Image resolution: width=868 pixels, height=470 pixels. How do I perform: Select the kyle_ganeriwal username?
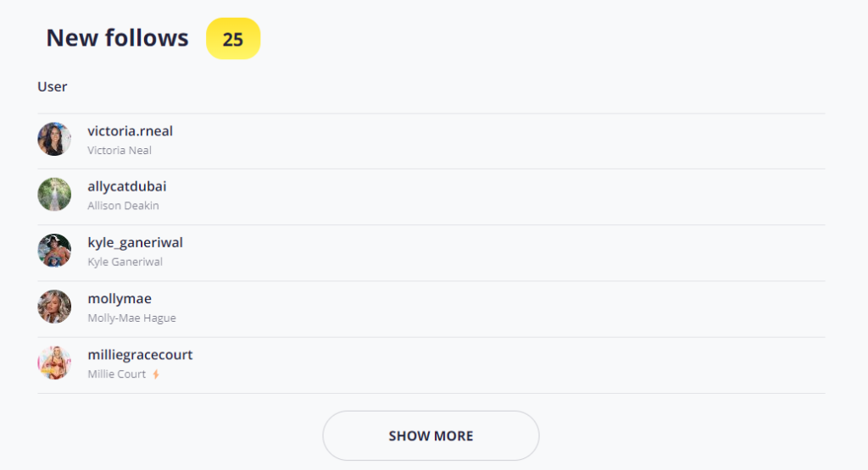pyautogui.click(x=135, y=243)
